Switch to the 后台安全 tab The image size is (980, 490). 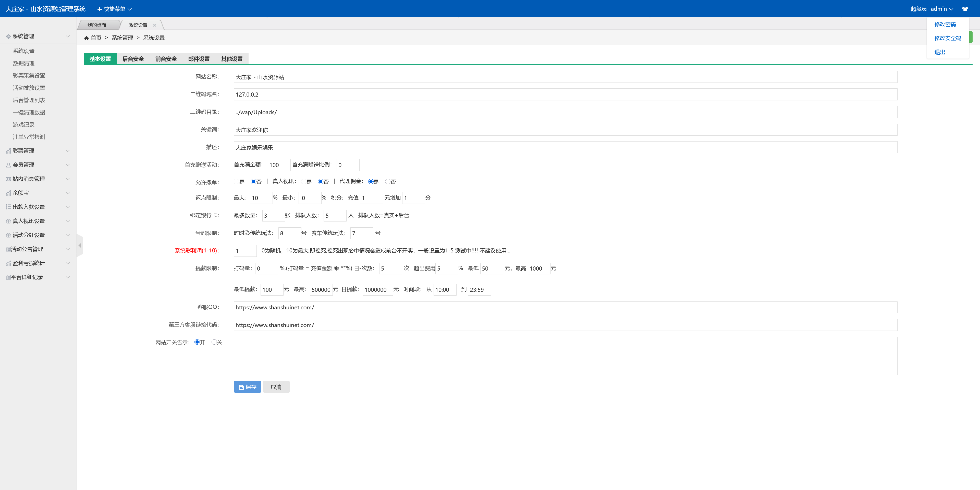(133, 59)
